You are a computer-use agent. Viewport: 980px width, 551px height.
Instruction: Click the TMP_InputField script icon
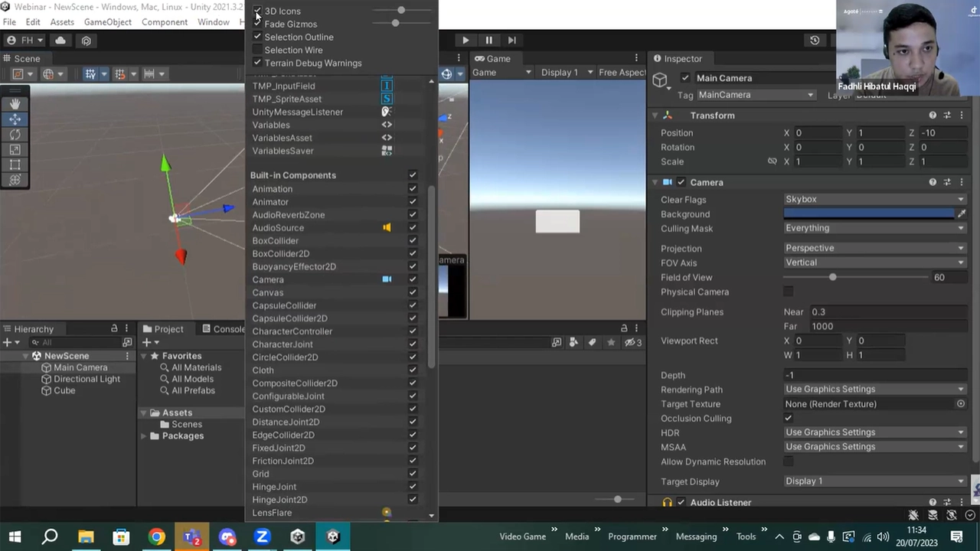click(x=387, y=86)
